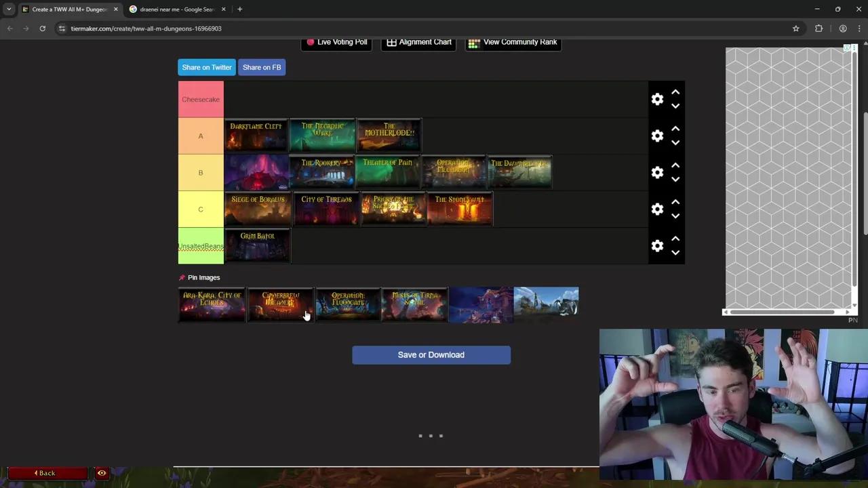Image resolution: width=868 pixels, height=488 pixels.
Task: Bookmark this page with the star icon
Action: pos(796,28)
